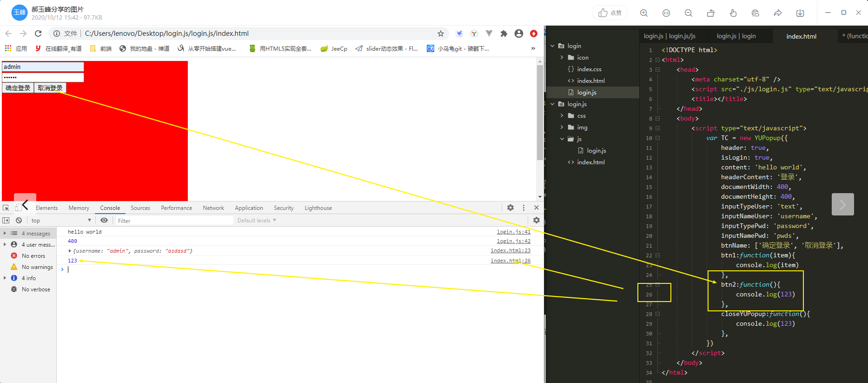Screen dimensions: 868x383
Task: Go back in the browser
Action: pyautogui.click(x=8, y=34)
